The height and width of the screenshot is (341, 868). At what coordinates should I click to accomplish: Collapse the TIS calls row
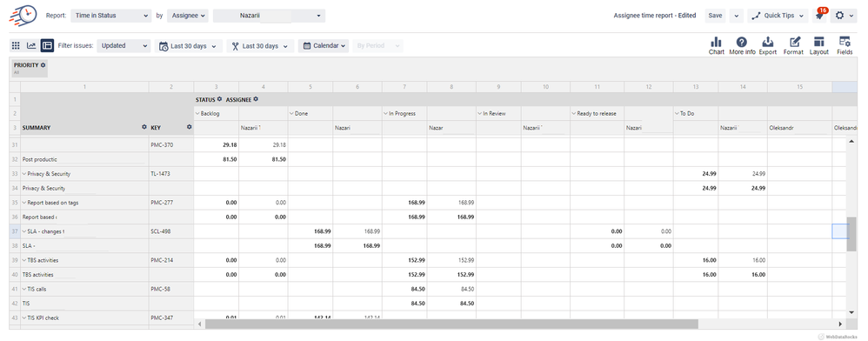click(x=24, y=289)
